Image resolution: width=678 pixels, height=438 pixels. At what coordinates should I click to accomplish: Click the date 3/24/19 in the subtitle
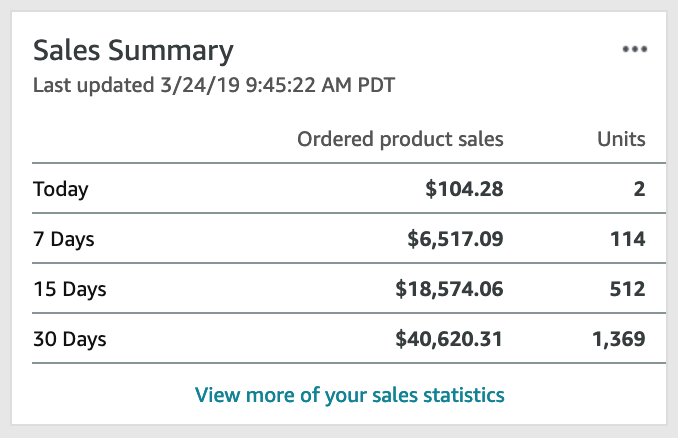pos(200,85)
